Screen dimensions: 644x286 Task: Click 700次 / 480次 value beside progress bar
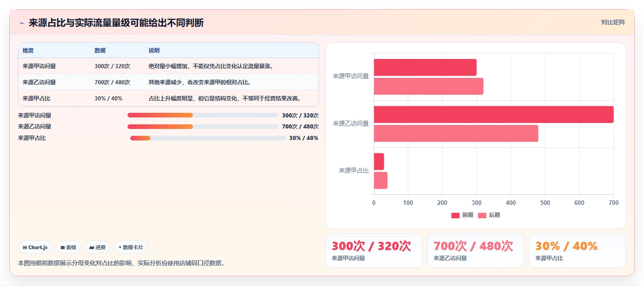pos(300,127)
